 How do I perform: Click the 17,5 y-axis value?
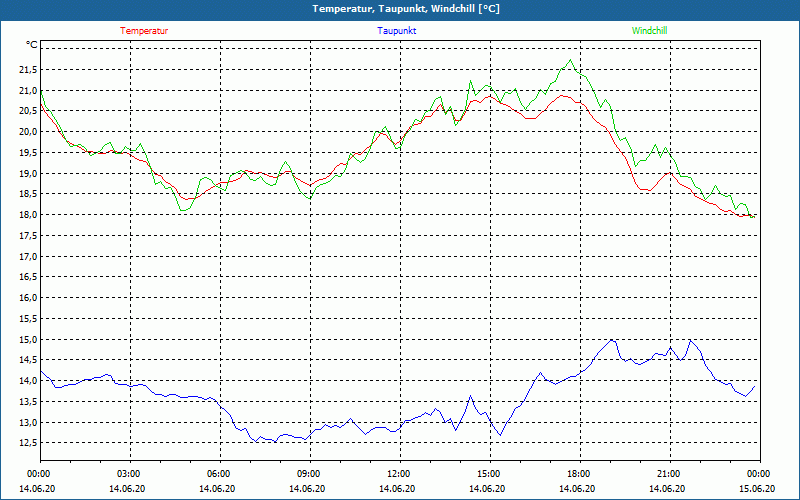[x=28, y=236]
